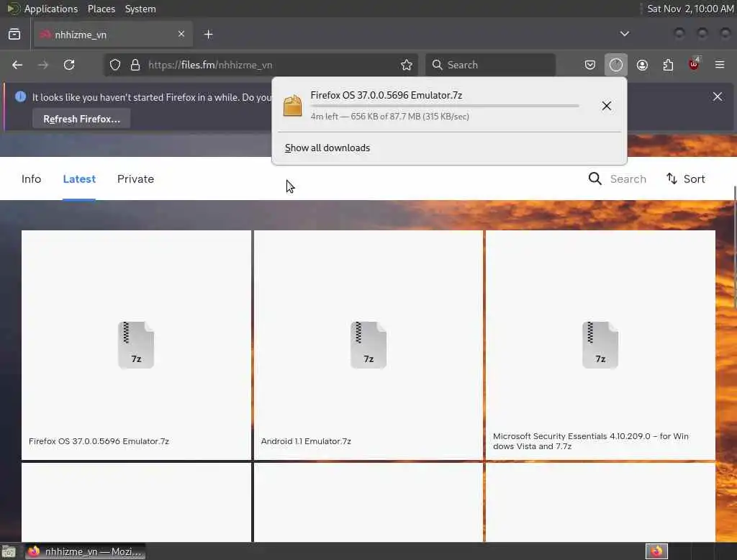Screen dimensions: 737x560
Task: Click the Firefox toolbar Search box
Action: click(x=490, y=65)
